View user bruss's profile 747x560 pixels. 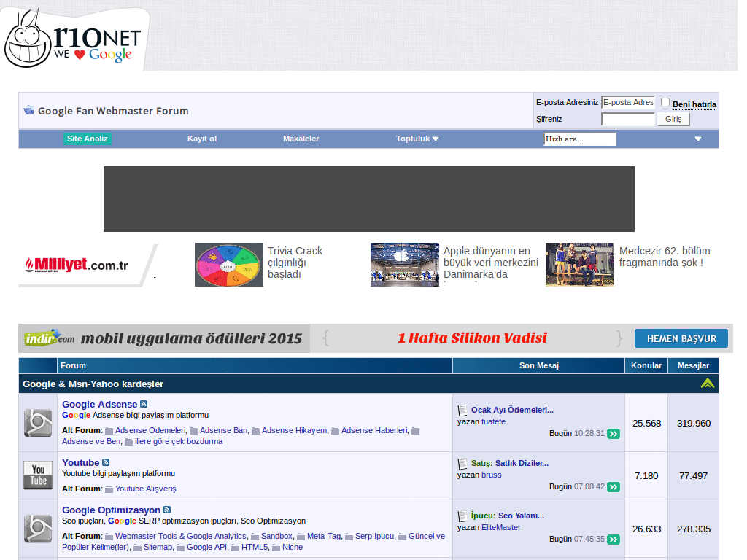pos(492,475)
